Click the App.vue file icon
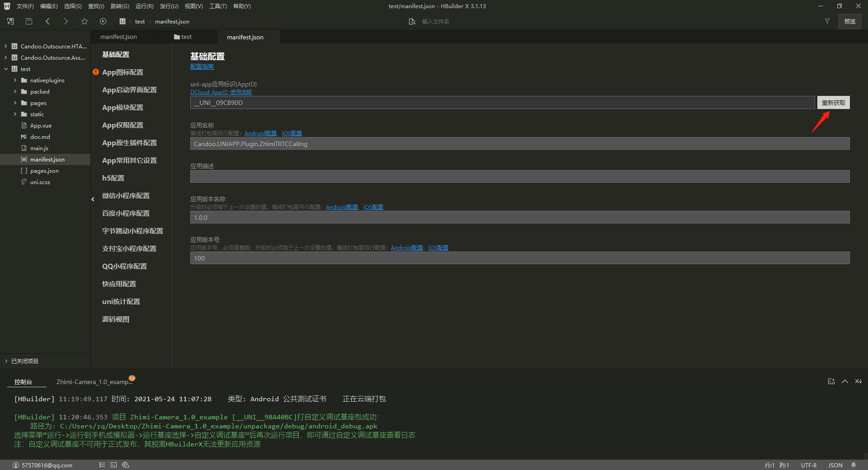 [x=24, y=125]
